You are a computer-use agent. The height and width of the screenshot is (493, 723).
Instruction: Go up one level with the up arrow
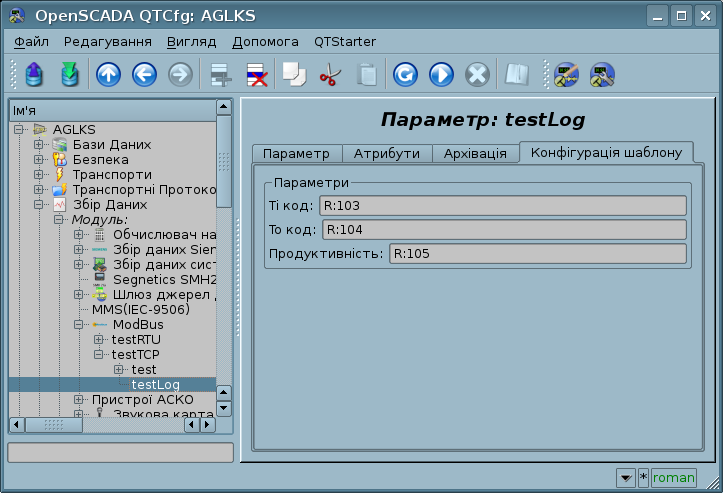[x=108, y=75]
